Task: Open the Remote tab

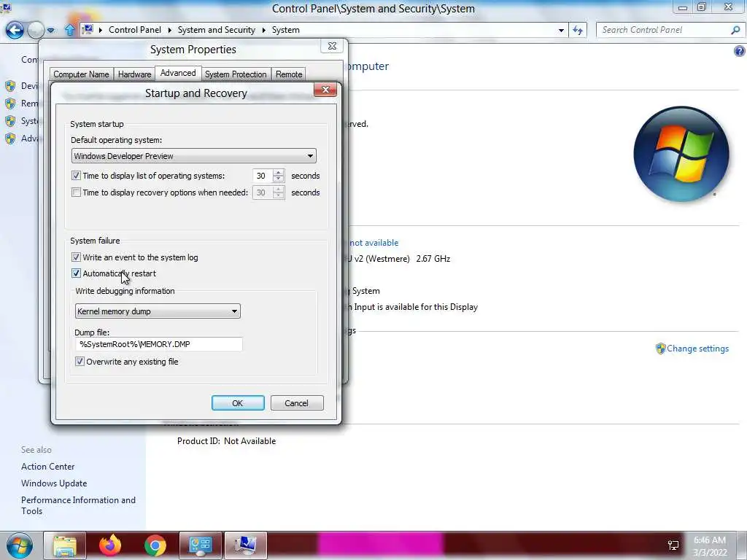Action: coord(289,74)
